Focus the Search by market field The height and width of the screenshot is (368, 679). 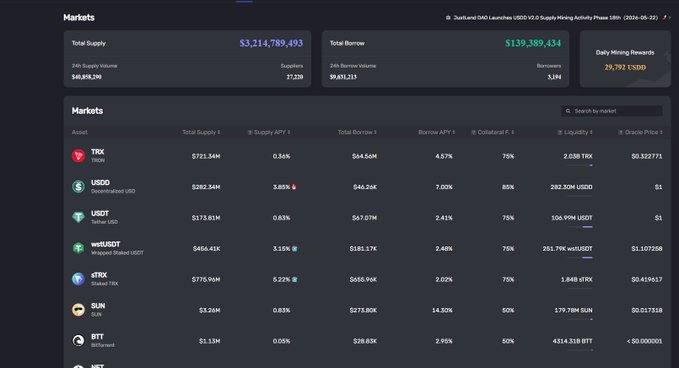point(612,111)
